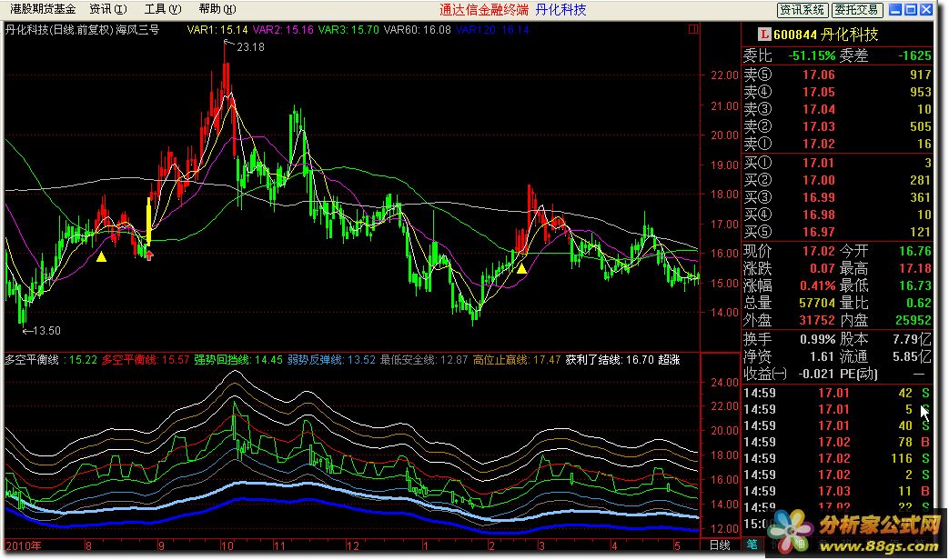Click the 换手 0.99% turnover value
This screenshot has height=560, width=949.
pos(818,339)
